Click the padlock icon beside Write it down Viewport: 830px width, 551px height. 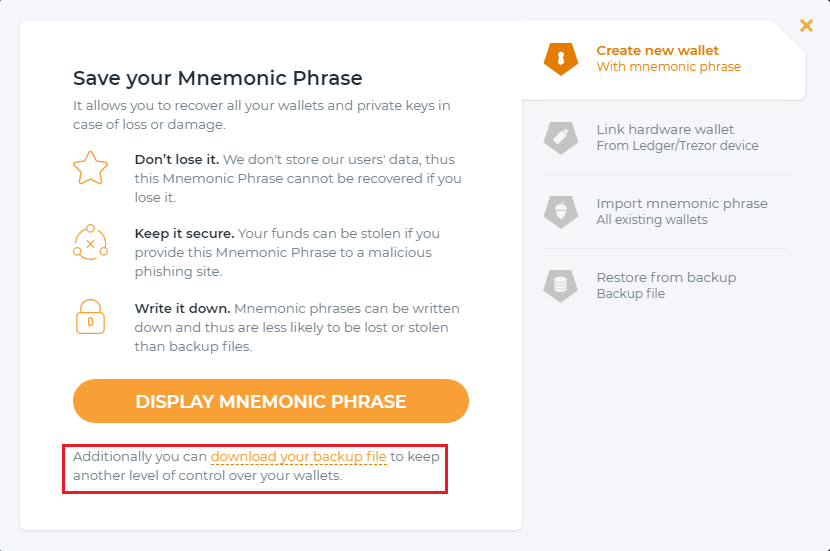pos(90,317)
